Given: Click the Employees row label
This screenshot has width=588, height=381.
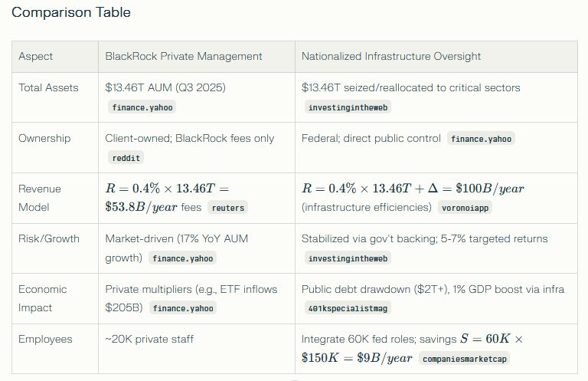Looking at the screenshot, I should pos(45,339).
